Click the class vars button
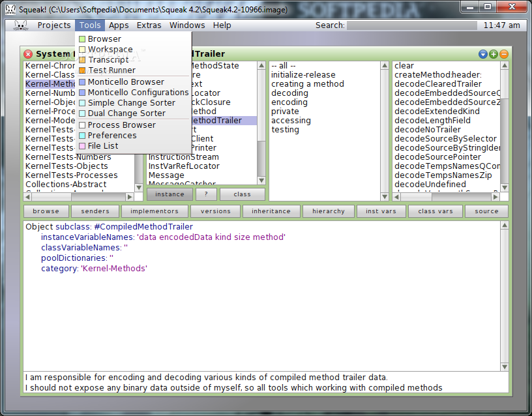 [x=436, y=211]
